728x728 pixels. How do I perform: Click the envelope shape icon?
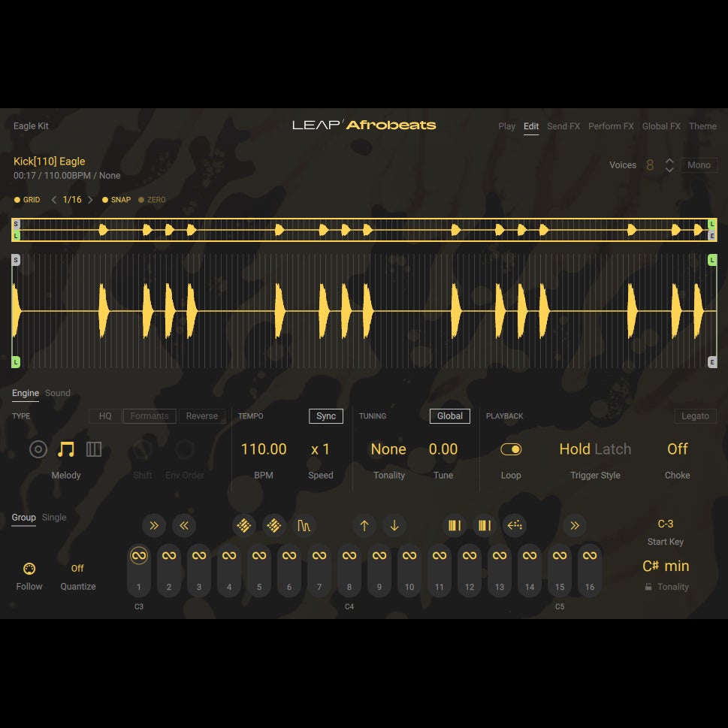click(304, 526)
